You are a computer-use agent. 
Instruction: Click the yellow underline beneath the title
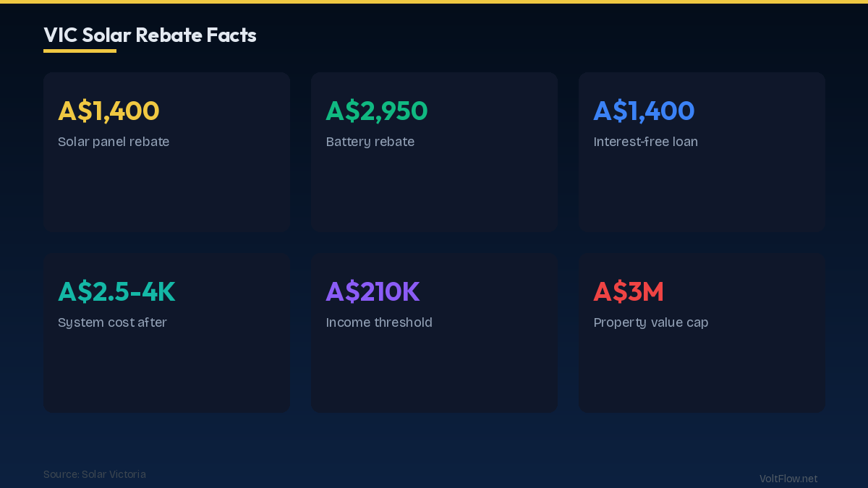80,51
